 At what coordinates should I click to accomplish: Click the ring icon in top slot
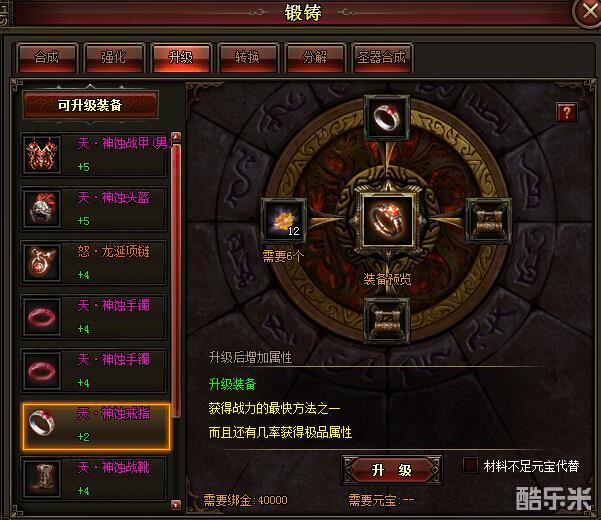[x=387, y=117]
